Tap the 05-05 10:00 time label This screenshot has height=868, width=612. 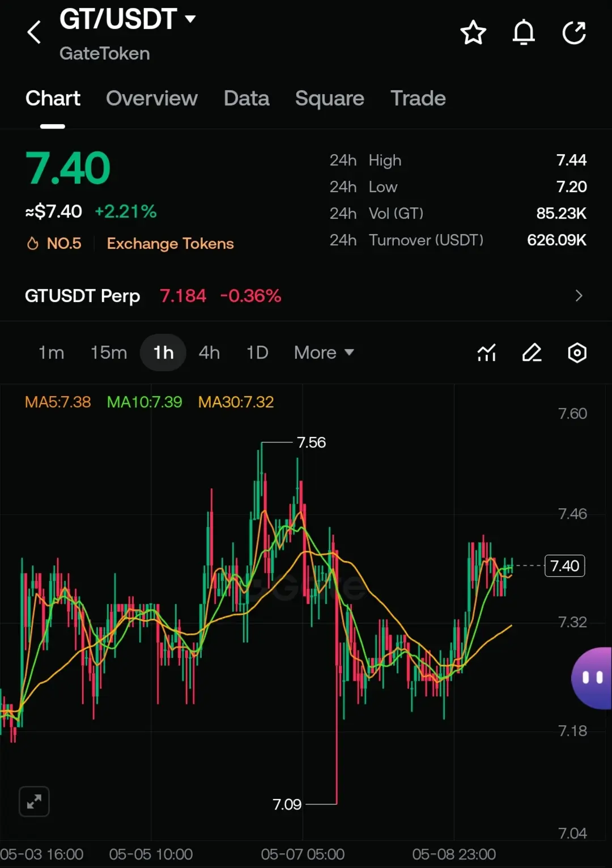coord(151,854)
